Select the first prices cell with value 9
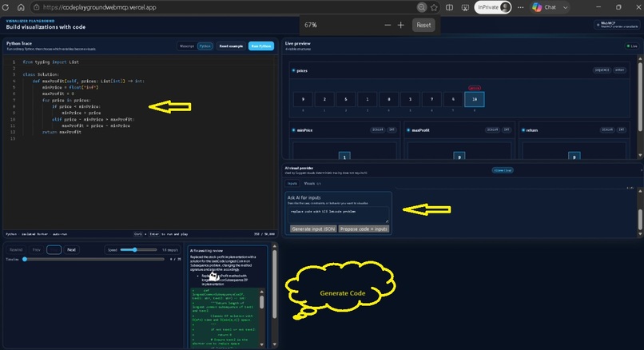The height and width of the screenshot is (350, 644). pos(303,99)
